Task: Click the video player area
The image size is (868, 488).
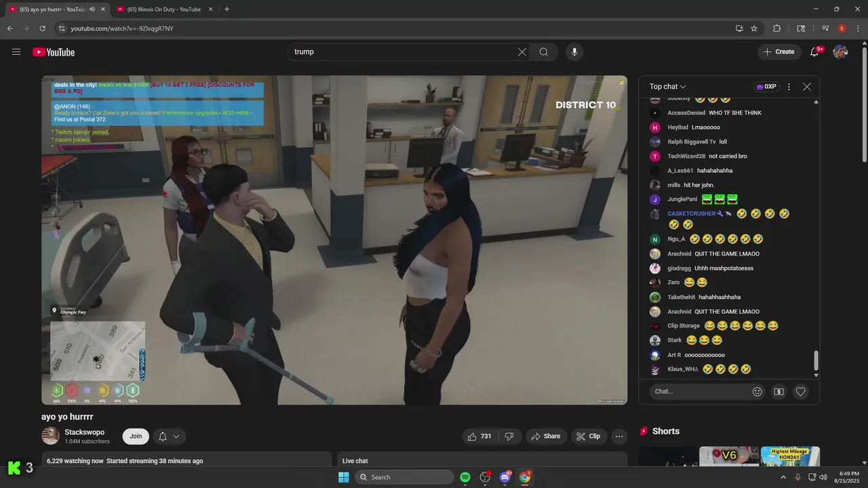Action: [334, 240]
